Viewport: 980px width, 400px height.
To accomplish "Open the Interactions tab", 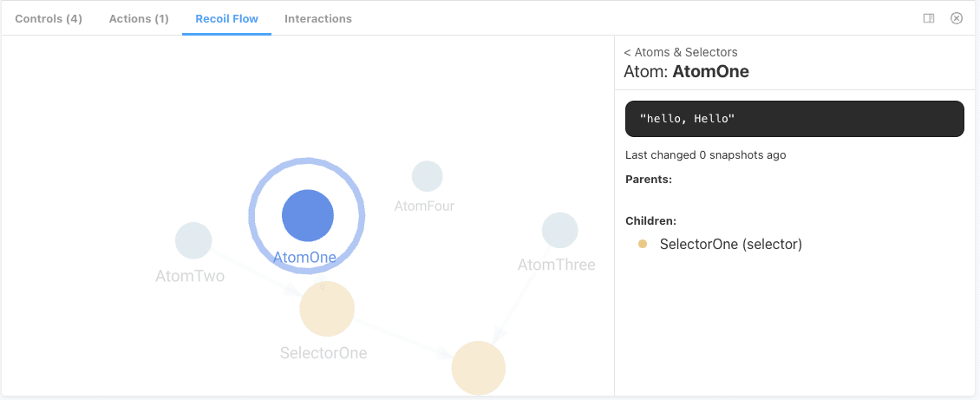I will coord(318,18).
